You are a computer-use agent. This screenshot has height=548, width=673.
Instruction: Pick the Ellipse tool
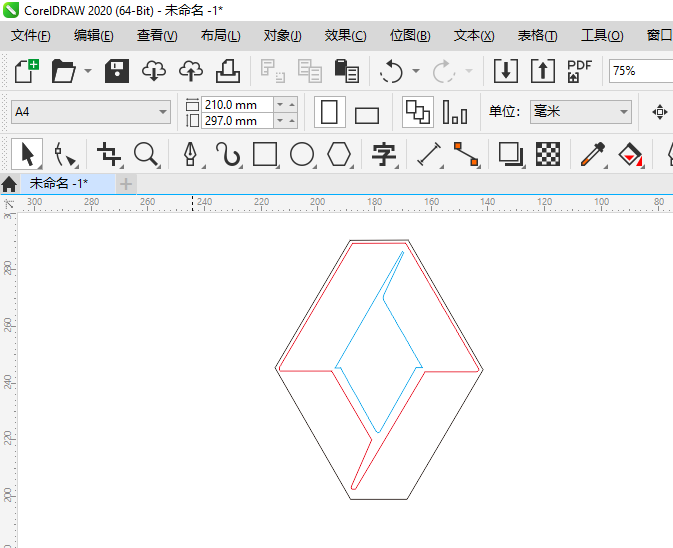click(x=302, y=154)
